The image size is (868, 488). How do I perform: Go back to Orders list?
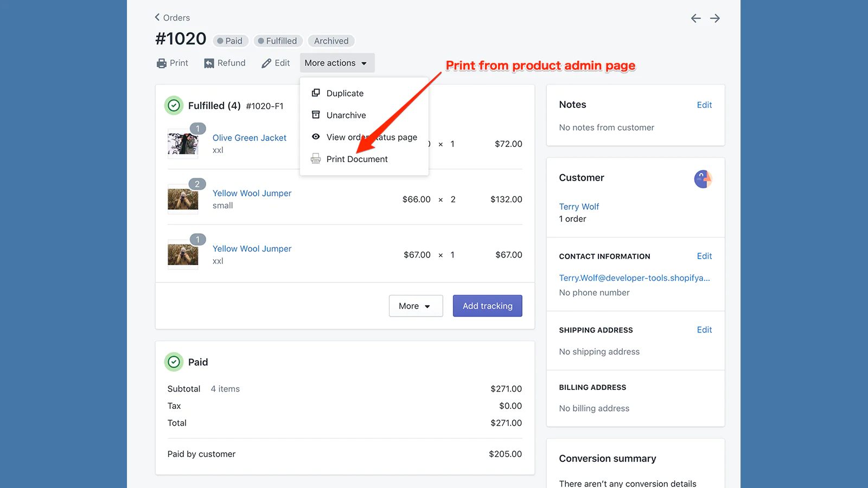pos(172,18)
